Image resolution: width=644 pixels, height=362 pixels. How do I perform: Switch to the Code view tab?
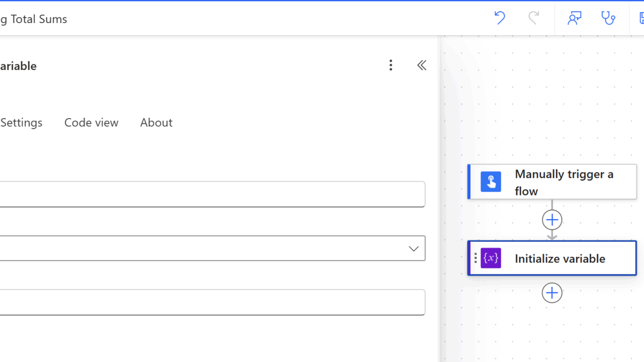click(91, 123)
